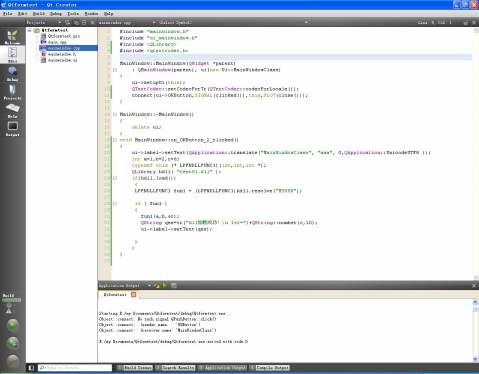The height and width of the screenshot is (374, 479).
Task: Collapse the ~MainWindow destructor fold marker
Action: click(115, 114)
